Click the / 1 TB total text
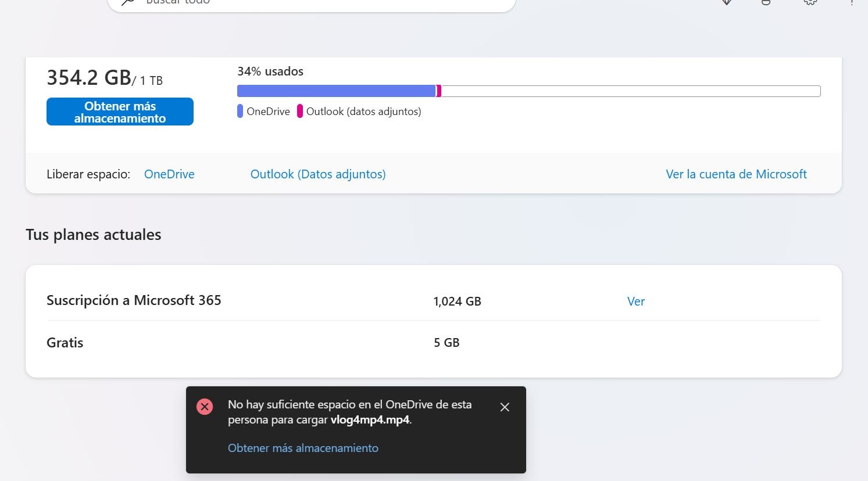The width and height of the screenshot is (868, 481). click(148, 81)
